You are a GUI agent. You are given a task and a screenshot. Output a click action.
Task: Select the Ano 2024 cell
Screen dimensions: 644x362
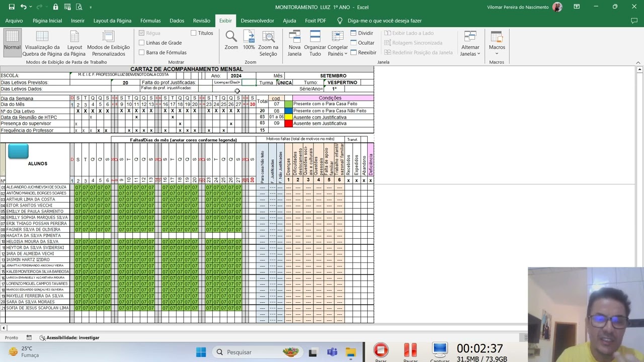[236, 76]
